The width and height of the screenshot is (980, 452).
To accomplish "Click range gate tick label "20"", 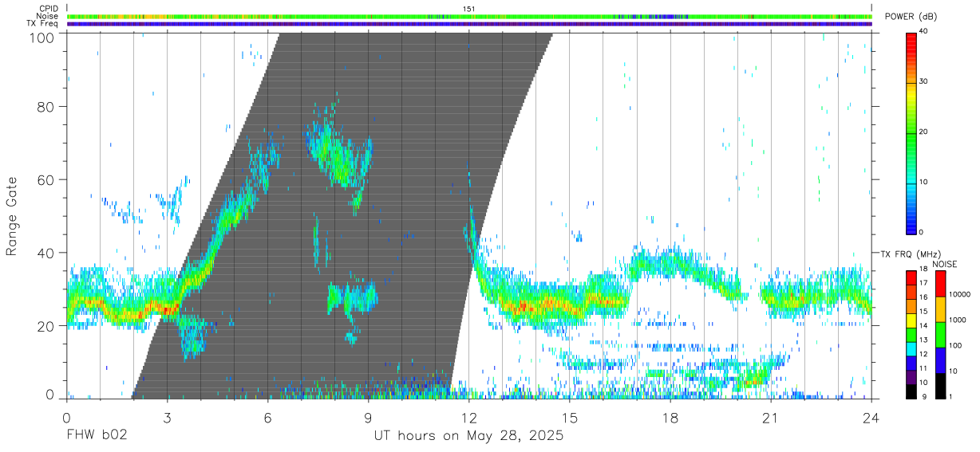I will (x=45, y=327).
